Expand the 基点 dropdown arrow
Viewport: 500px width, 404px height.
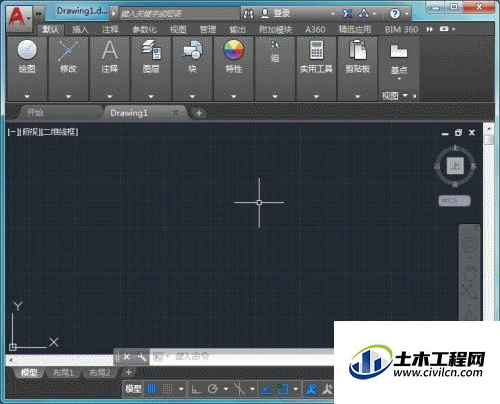(399, 79)
